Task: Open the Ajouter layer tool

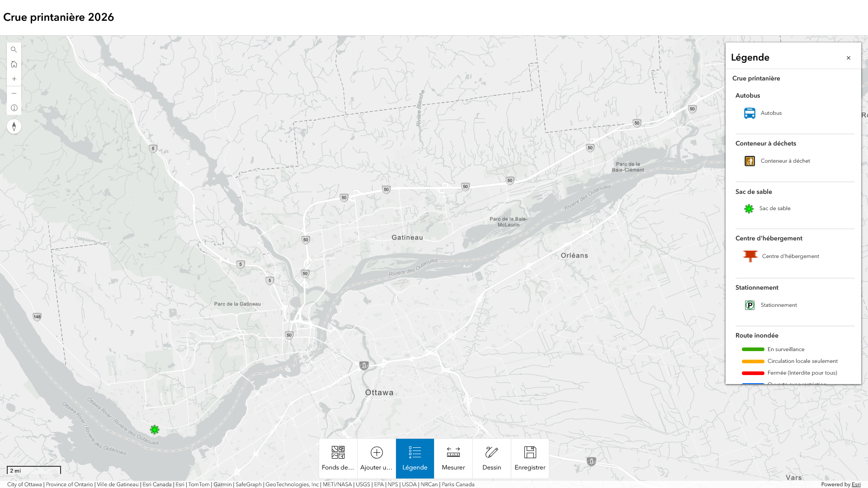Action: [x=376, y=458]
